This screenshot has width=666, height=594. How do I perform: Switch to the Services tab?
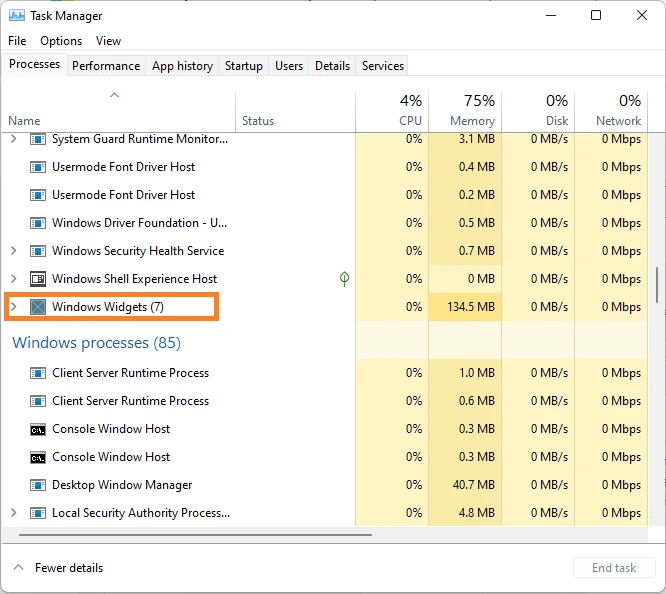[x=383, y=66]
